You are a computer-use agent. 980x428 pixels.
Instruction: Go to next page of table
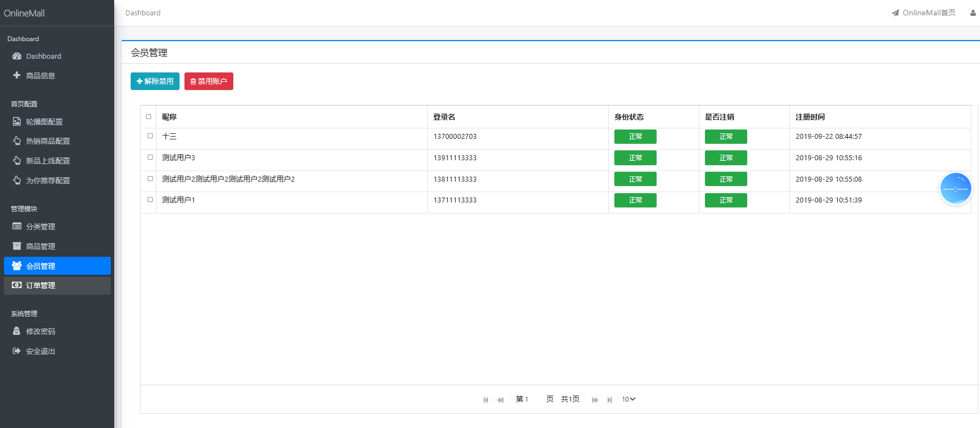[595, 400]
